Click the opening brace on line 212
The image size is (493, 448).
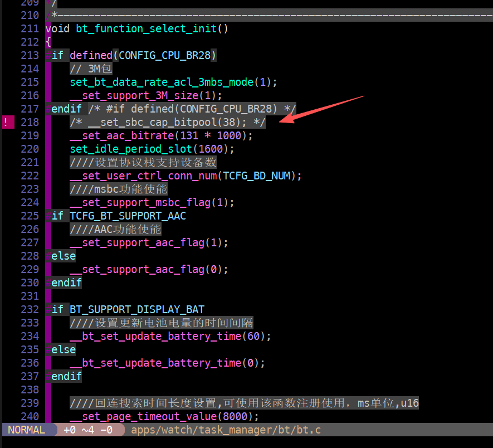(48, 42)
